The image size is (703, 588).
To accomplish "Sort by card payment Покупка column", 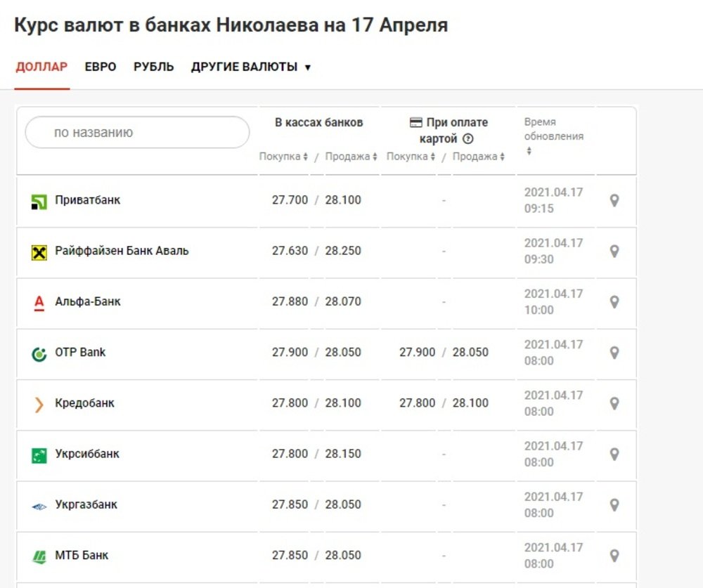I will tap(411, 157).
